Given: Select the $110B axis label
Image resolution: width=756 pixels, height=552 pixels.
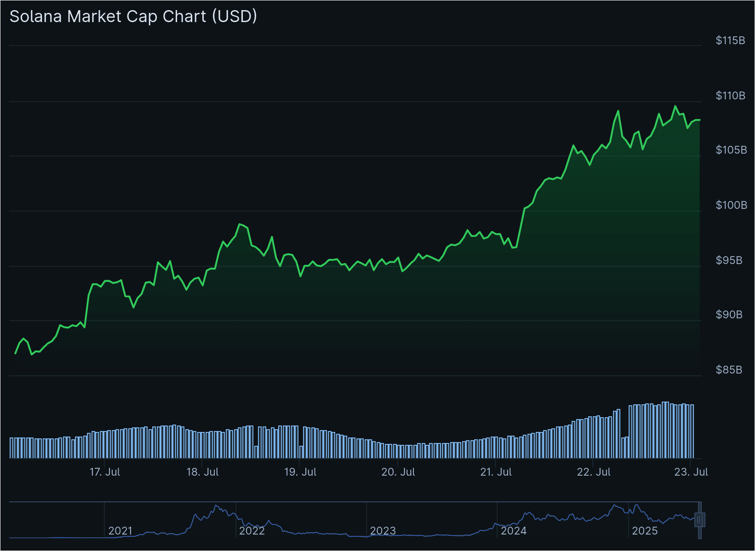Looking at the screenshot, I should (x=730, y=96).
